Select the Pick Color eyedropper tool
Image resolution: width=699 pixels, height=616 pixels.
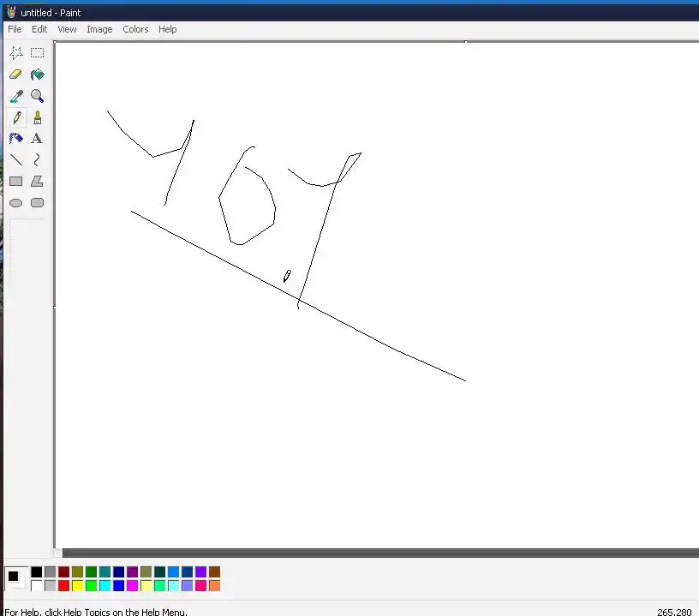(x=16, y=96)
